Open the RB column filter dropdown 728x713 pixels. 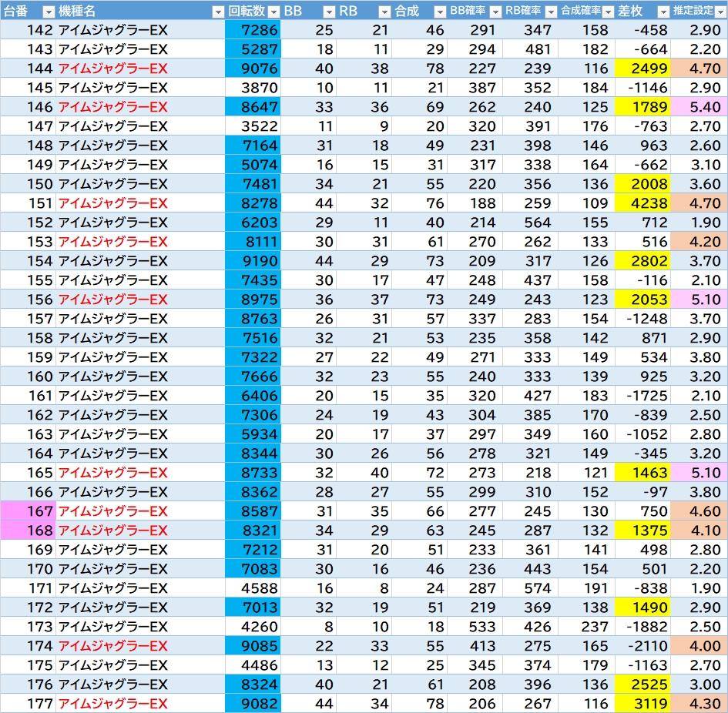coord(384,12)
